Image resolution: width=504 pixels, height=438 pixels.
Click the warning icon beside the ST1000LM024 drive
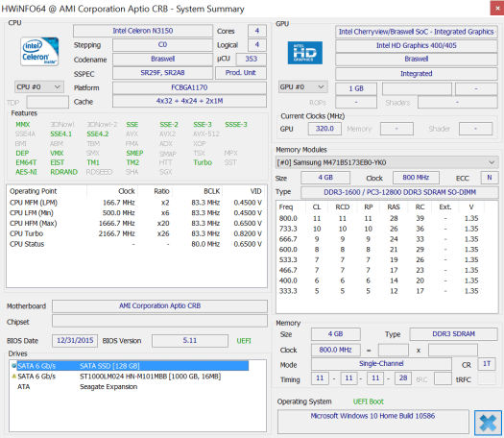tap(13, 376)
